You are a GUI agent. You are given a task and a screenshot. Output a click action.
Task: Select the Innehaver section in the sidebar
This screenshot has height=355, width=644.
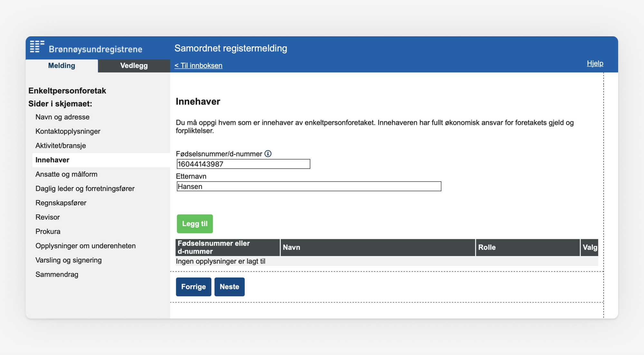tap(52, 160)
